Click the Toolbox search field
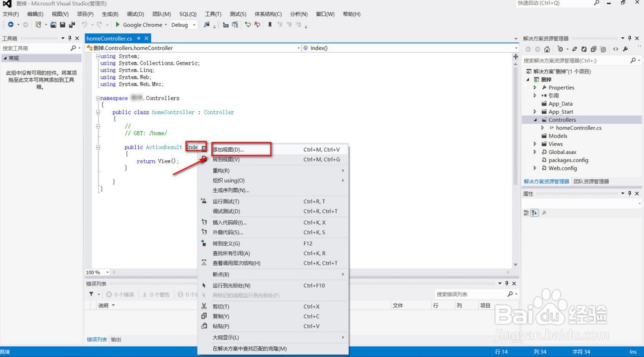644x357 pixels. (35, 48)
